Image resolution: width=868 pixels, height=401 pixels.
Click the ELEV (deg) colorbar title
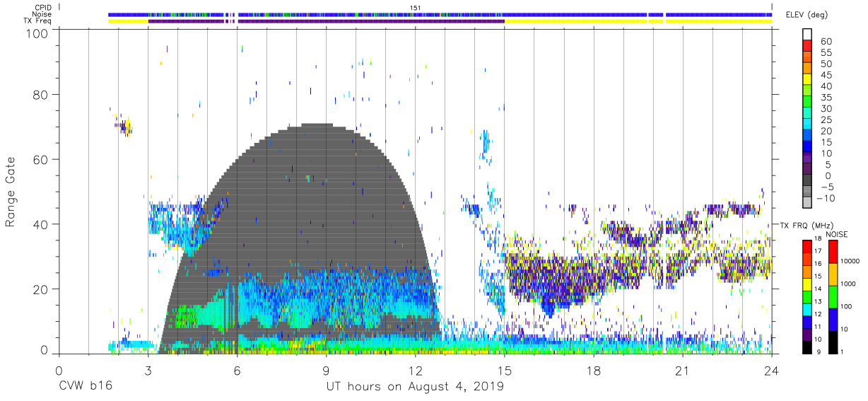(x=806, y=15)
